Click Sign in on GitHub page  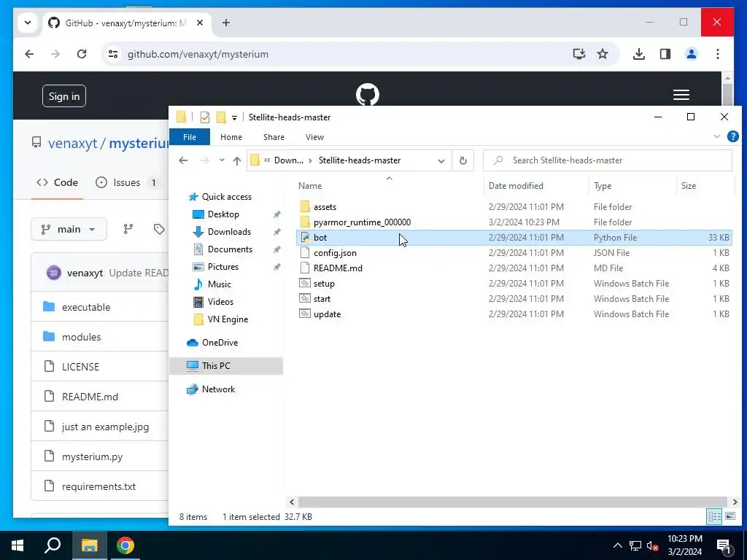pyautogui.click(x=64, y=96)
